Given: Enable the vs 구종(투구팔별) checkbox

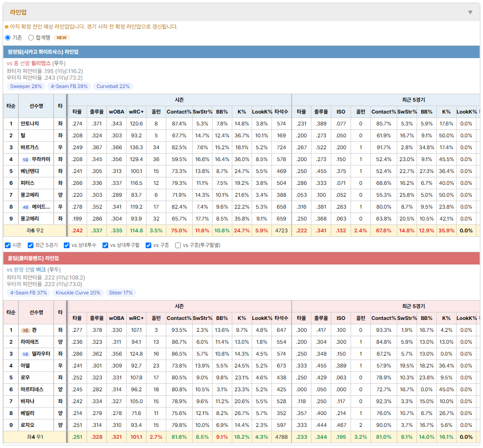Looking at the screenshot, I should click(x=178, y=245).
